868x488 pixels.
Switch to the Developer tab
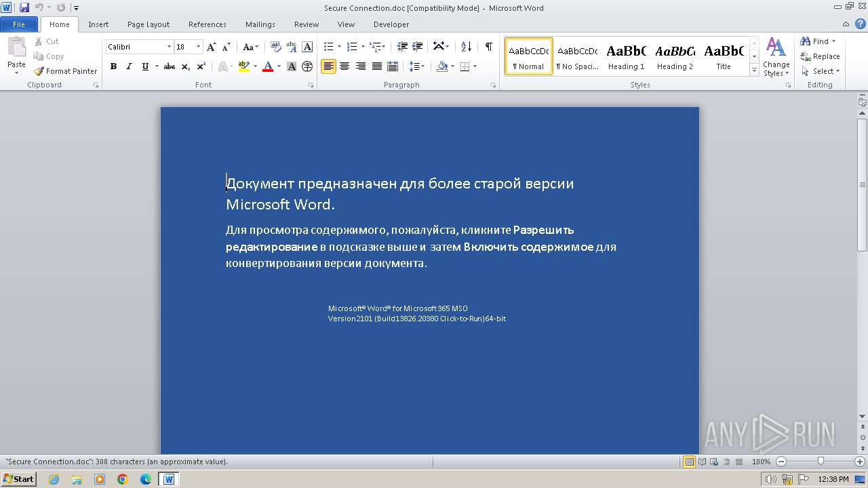coord(391,24)
